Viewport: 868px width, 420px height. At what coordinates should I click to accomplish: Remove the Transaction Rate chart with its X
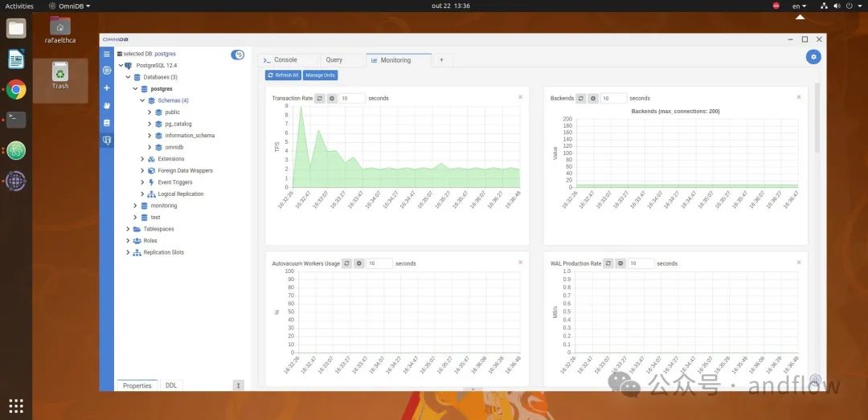click(520, 97)
